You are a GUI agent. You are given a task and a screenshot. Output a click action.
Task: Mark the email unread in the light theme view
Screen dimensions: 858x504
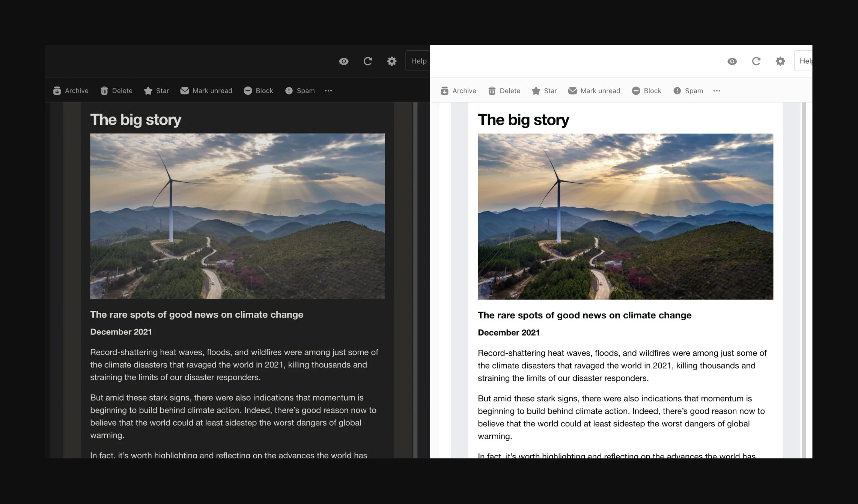coord(594,90)
